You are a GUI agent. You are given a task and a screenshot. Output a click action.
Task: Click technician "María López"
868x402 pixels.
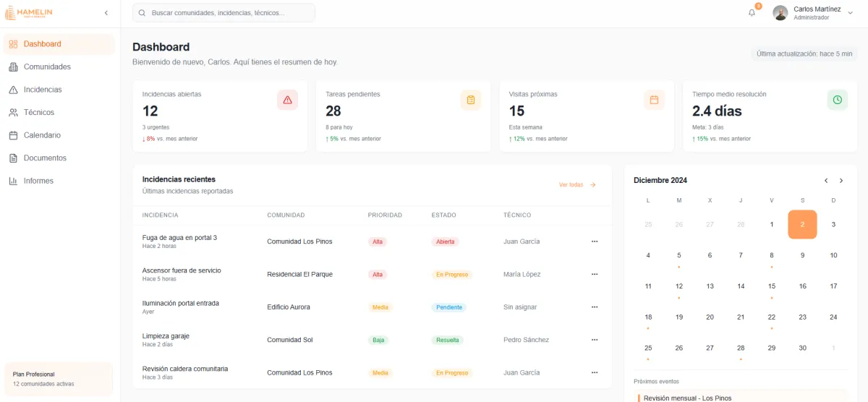522,274
